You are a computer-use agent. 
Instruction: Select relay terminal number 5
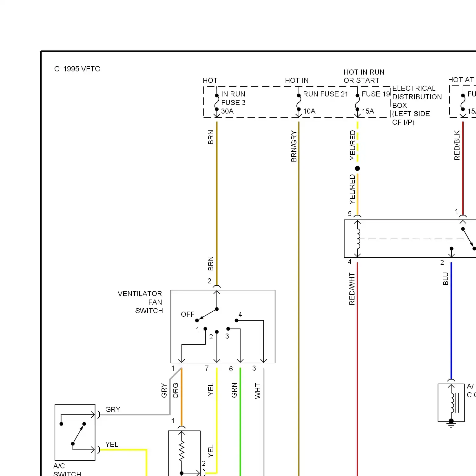point(349,214)
